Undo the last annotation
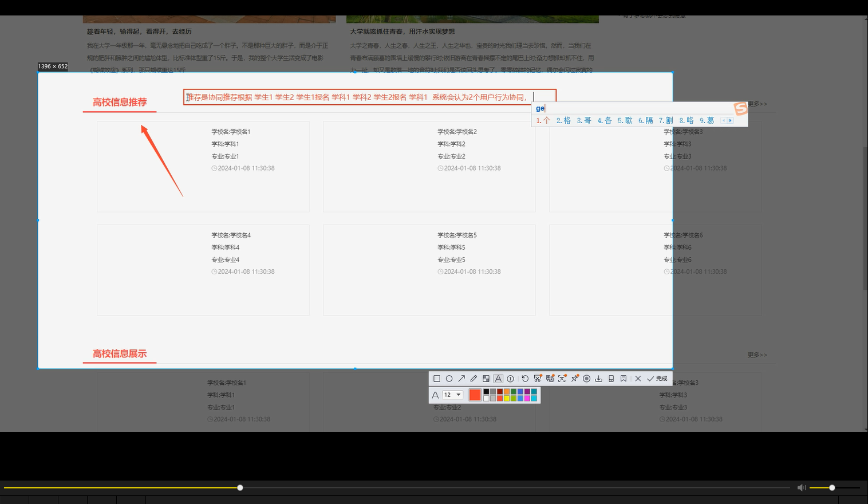 [525, 379]
